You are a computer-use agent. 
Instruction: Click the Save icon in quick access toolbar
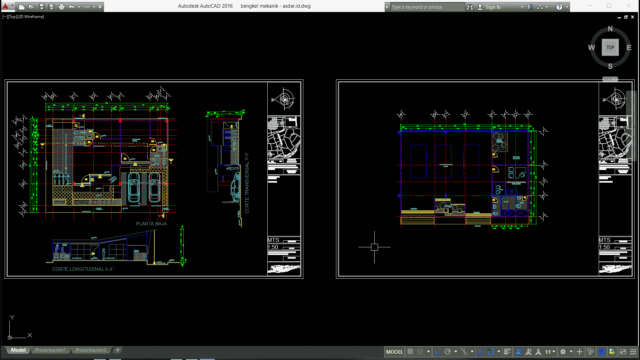[x=41, y=7]
